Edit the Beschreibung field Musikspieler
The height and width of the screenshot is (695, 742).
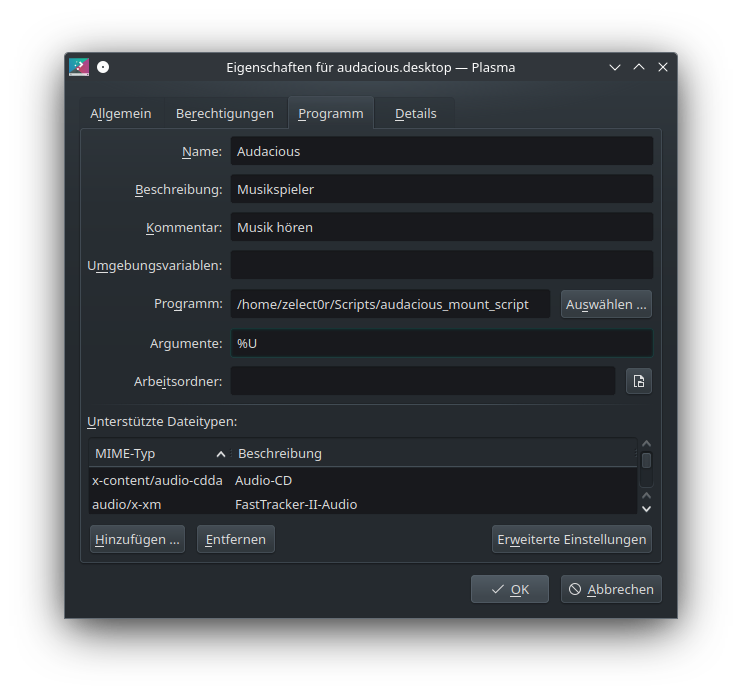pos(442,189)
